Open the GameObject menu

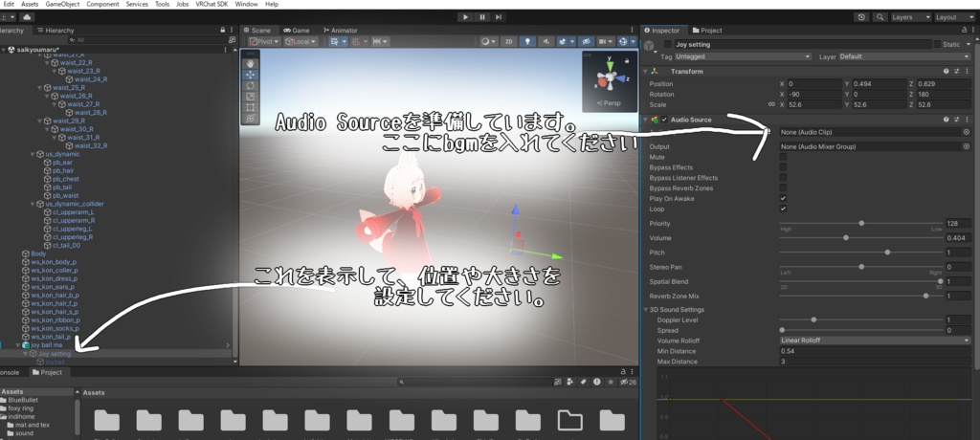click(62, 4)
